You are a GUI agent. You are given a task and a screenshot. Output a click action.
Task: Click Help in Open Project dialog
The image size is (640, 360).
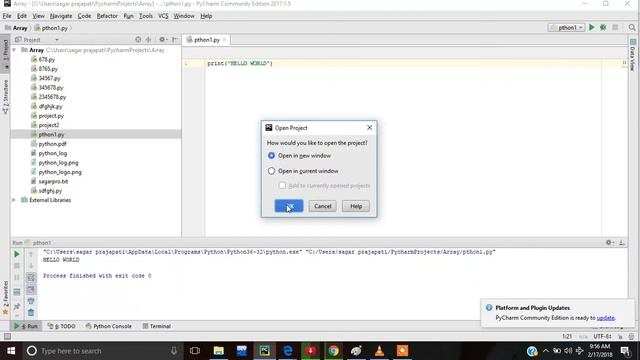(x=356, y=206)
